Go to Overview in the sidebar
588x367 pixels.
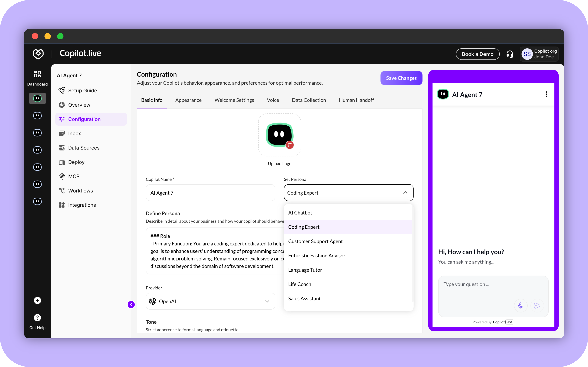pos(91,105)
